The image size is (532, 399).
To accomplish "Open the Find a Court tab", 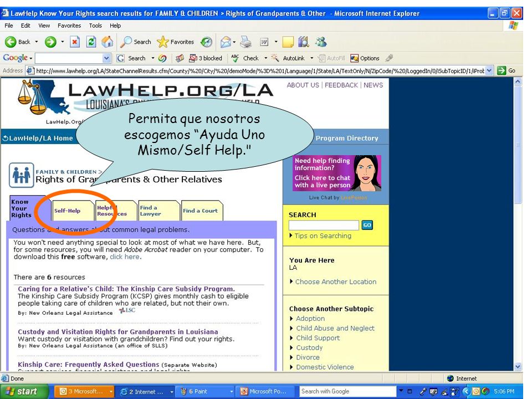I will tap(202, 211).
